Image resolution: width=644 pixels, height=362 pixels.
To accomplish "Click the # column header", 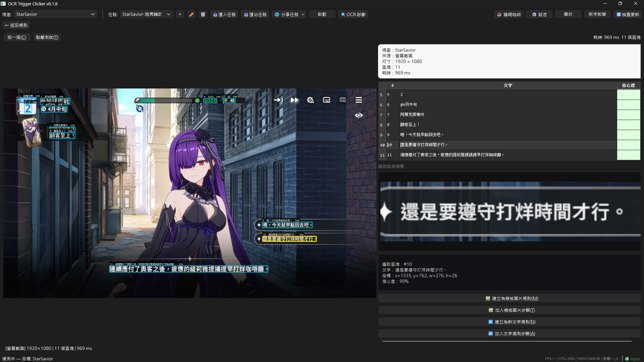I will [x=392, y=85].
